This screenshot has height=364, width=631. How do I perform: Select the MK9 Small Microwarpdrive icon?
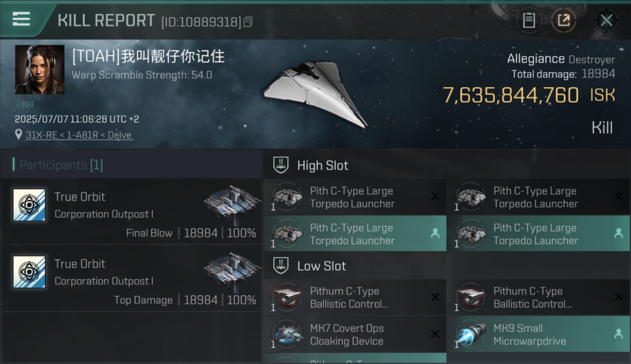pos(470,334)
